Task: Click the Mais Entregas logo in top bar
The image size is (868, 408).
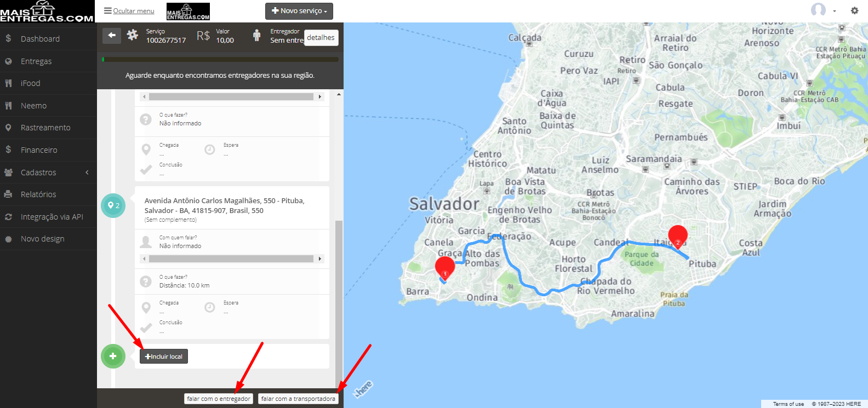Action: tap(188, 12)
